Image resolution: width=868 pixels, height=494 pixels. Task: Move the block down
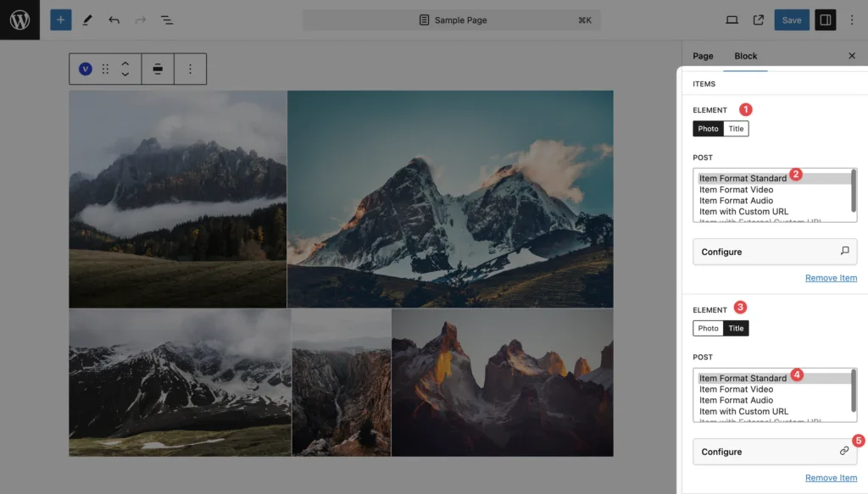pos(125,74)
